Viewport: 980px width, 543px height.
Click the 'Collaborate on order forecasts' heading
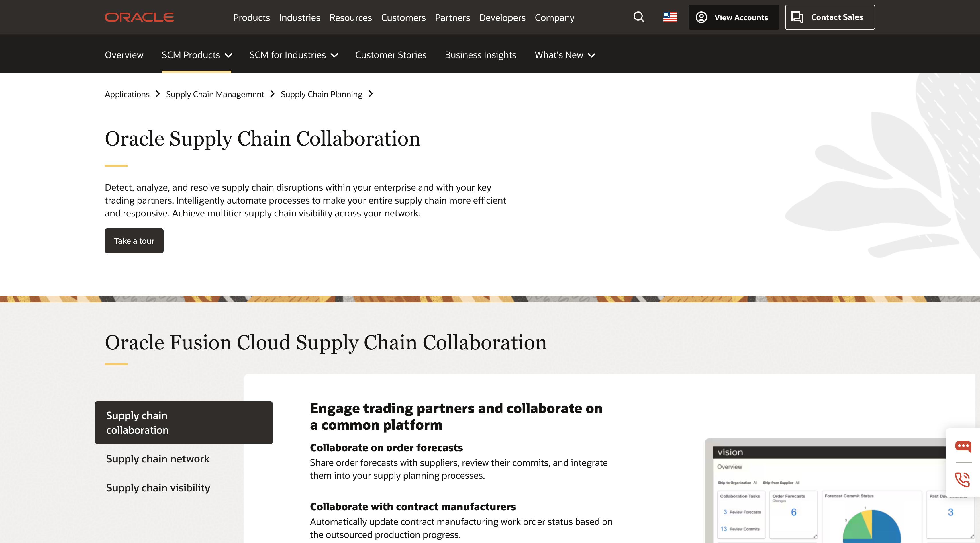(x=386, y=448)
